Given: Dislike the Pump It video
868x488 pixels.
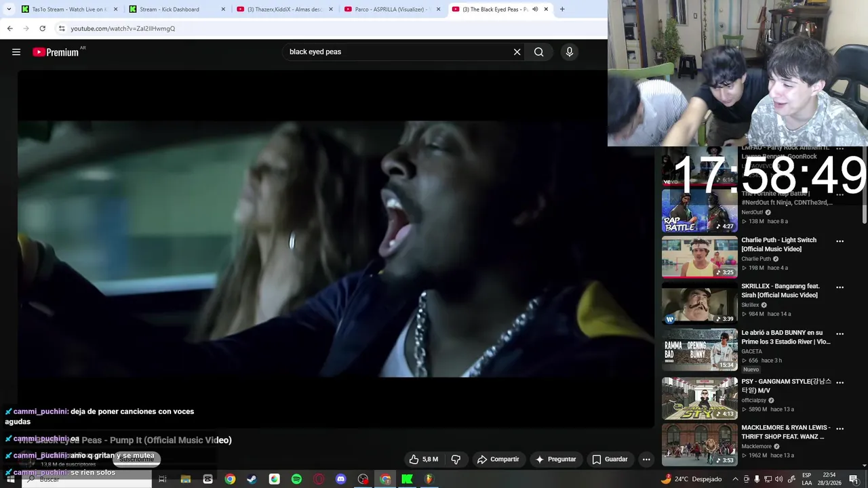Looking at the screenshot, I should pyautogui.click(x=456, y=460).
